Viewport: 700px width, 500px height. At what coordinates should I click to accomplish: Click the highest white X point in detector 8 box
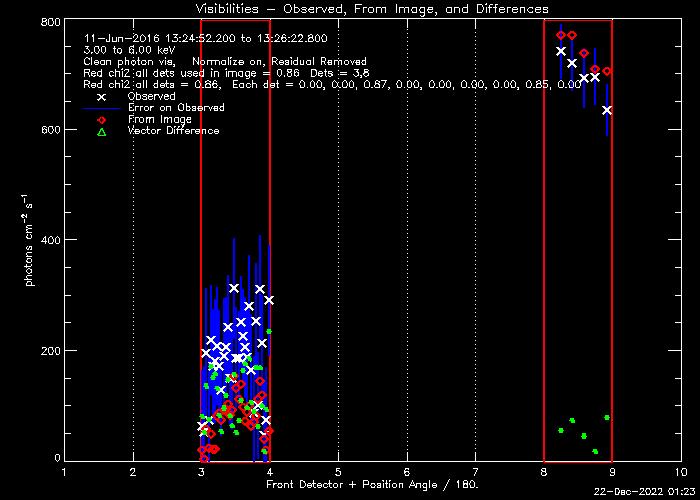coord(561,51)
